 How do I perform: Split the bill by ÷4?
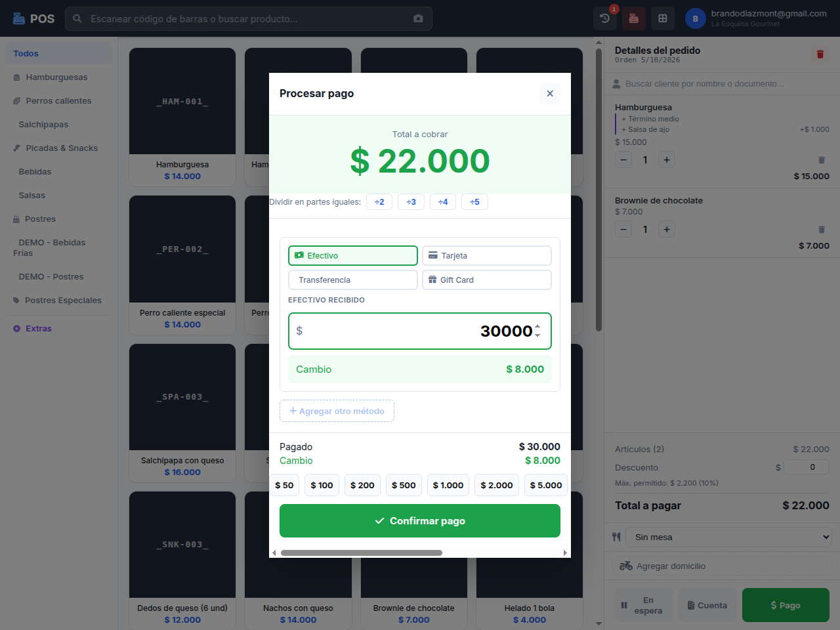(x=443, y=202)
